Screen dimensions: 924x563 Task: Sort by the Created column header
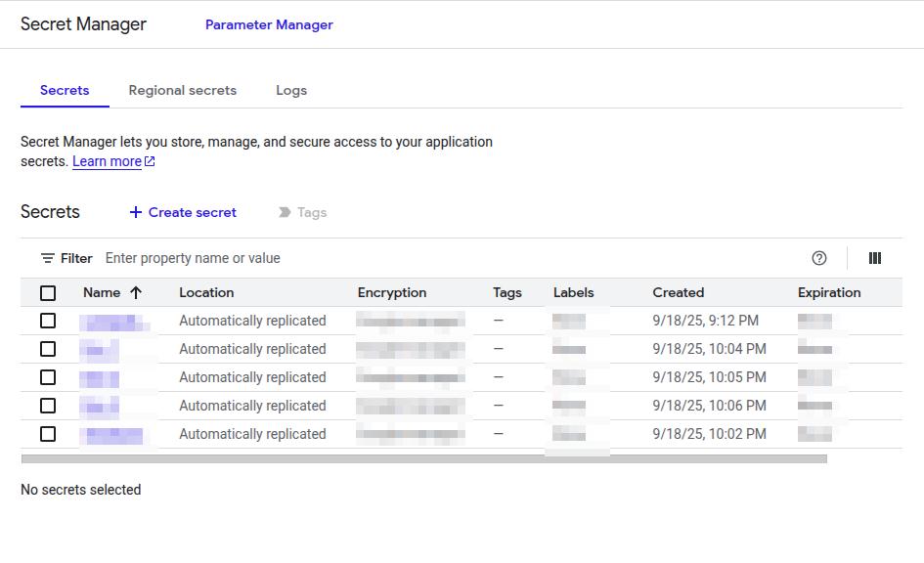coord(678,292)
